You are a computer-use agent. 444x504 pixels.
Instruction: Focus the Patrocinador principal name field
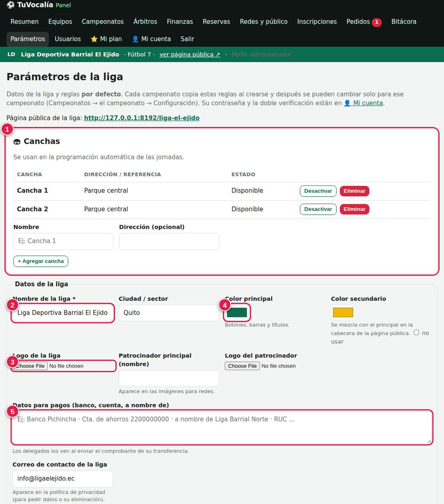tap(169, 378)
